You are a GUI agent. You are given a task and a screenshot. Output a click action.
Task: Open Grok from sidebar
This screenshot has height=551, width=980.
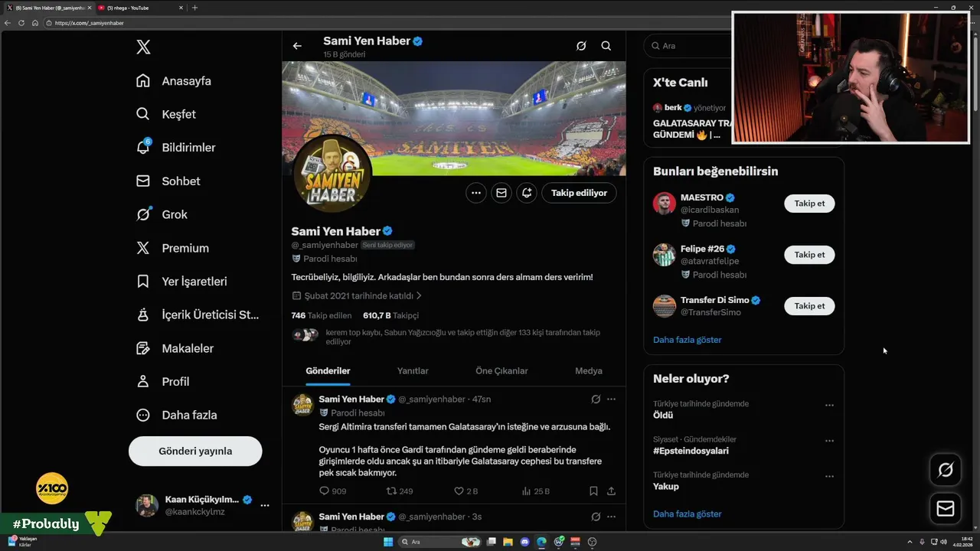(x=162, y=214)
